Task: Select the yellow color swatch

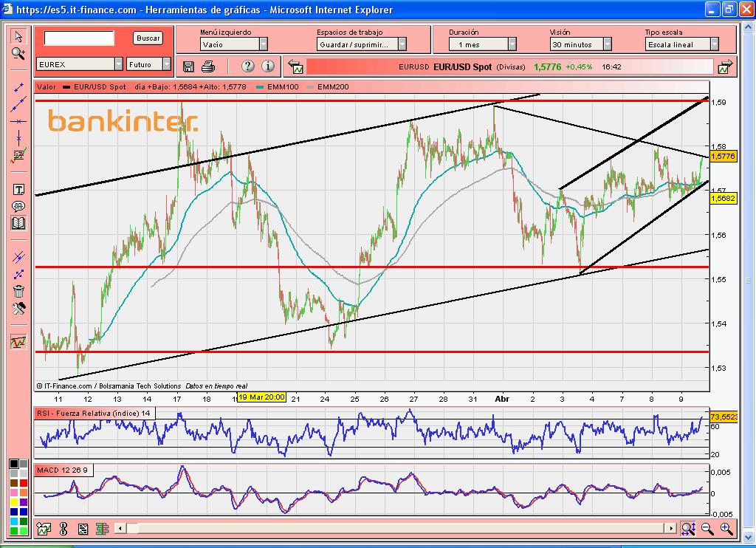Action: coord(14,502)
